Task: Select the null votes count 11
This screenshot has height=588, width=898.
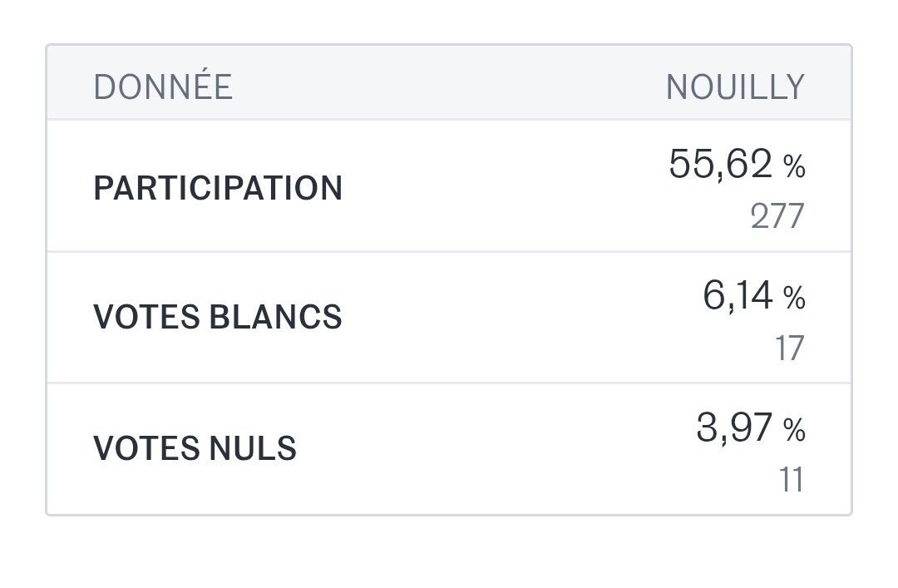Action: 792,481
